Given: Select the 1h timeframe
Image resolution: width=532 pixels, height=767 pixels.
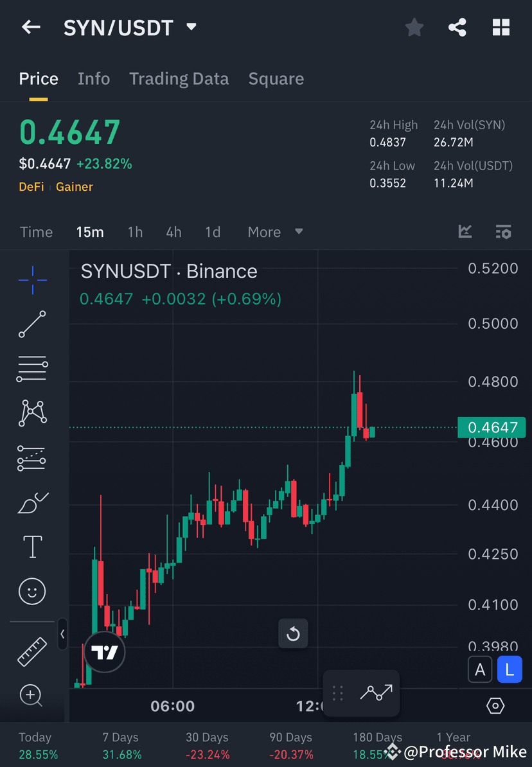Looking at the screenshot, I should click(135, 232).
